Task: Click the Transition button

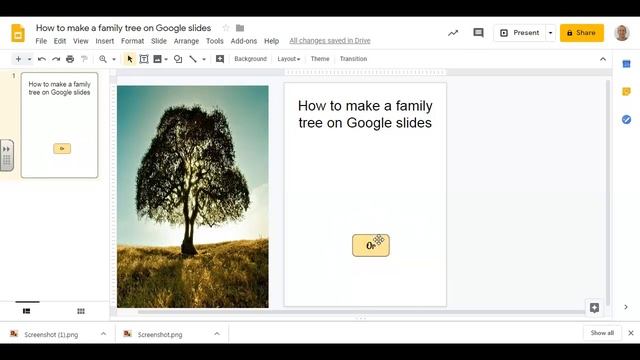Action: (353, 59)
